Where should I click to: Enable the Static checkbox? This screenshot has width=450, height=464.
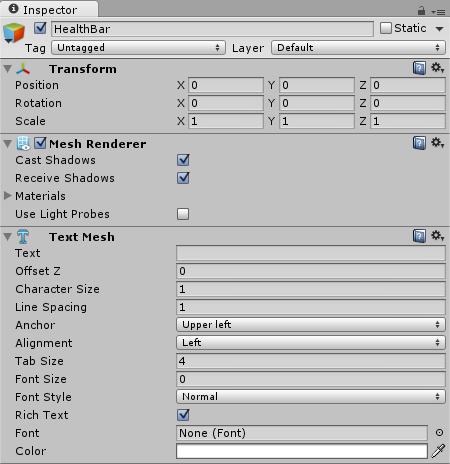(x=386, y=28)
